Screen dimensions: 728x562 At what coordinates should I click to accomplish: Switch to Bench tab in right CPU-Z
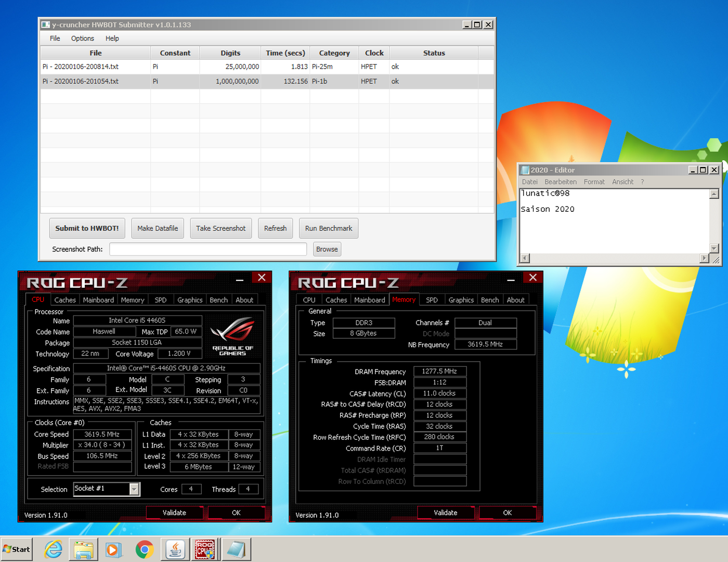(490, 300)
